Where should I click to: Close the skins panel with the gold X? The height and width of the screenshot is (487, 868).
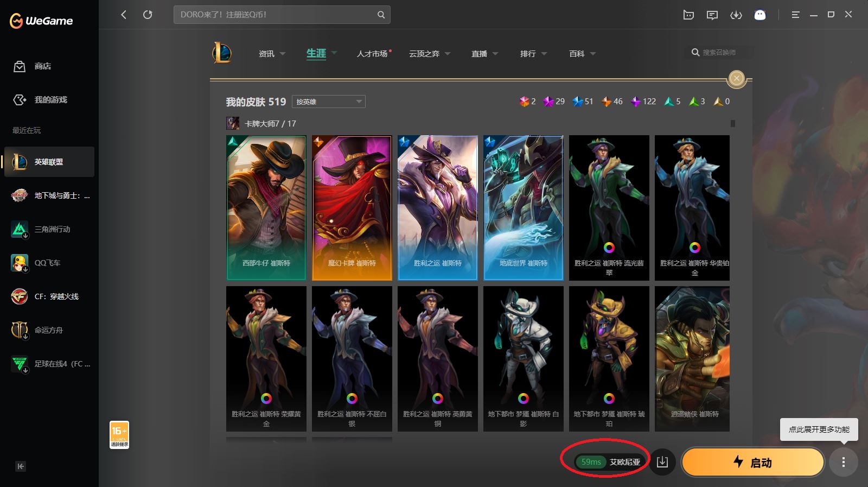tap(737, 79)
